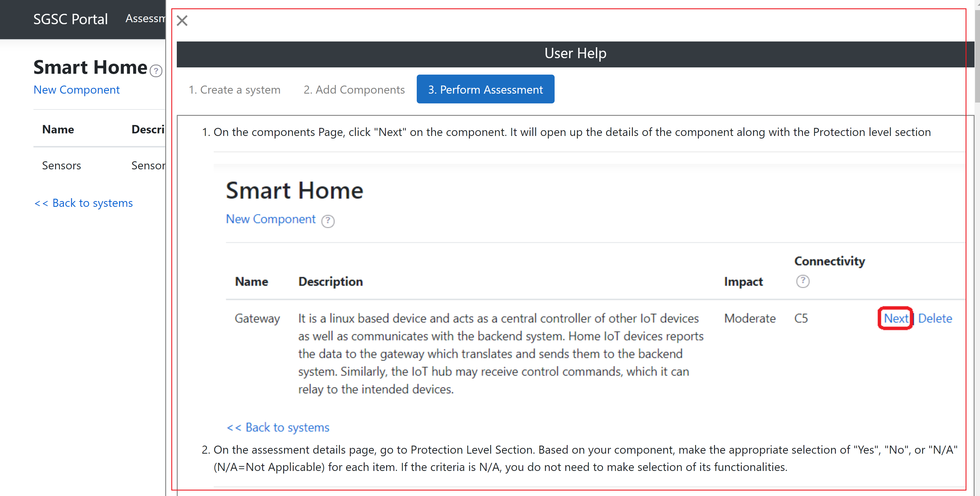The height and width of the screenshot is (496, 980).
Task: Click 'Back to systems' inside help guide
Action: click(x=278, y=427)
